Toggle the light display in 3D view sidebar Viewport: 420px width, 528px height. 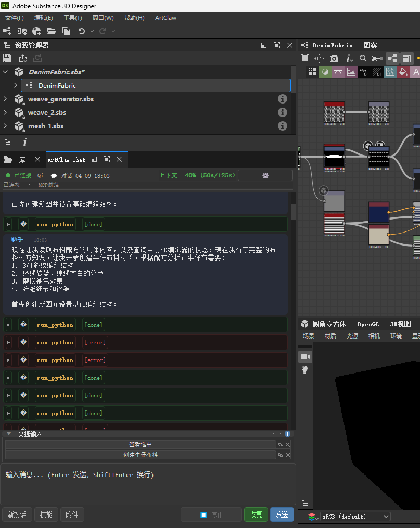pyautogui.click(x=305, y=370)
